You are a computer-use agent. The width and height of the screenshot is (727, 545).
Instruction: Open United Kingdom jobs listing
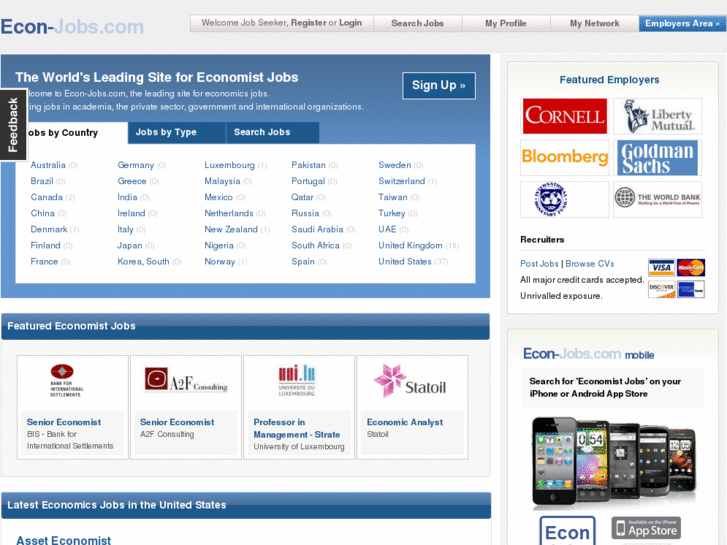coord(410,245)
